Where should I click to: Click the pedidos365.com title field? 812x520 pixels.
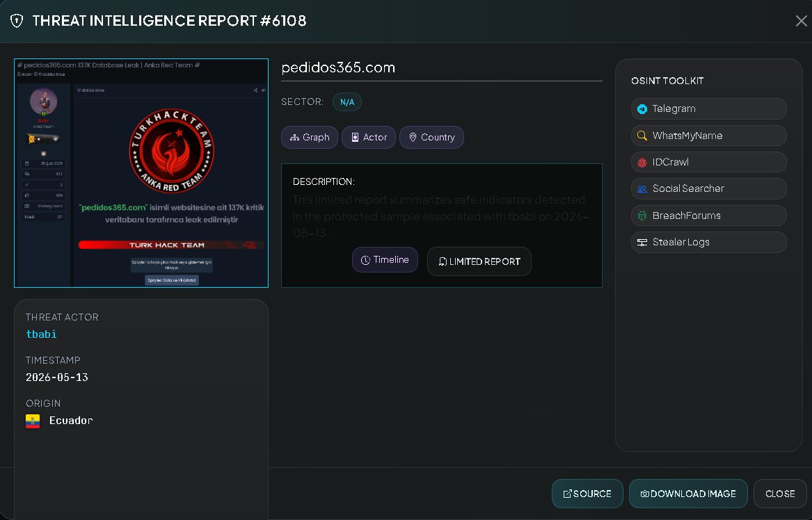(x=441, y=68)
